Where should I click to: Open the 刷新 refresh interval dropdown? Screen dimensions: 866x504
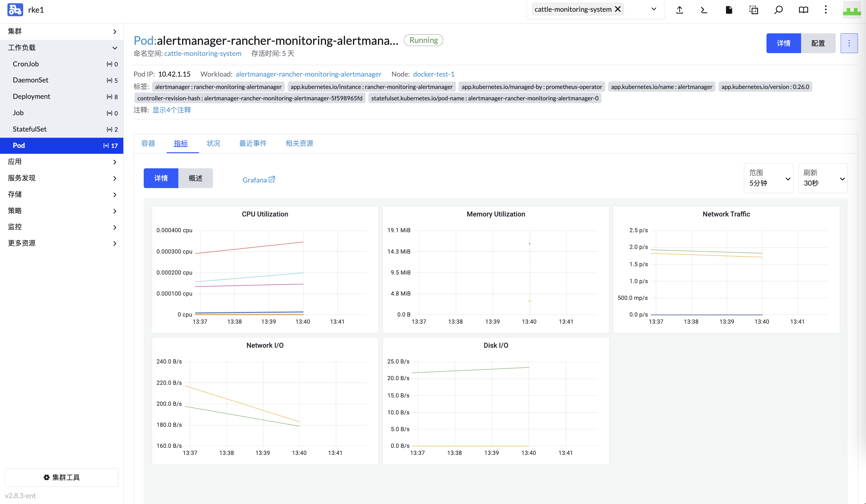pyautogui.click(x=823, y=178)
